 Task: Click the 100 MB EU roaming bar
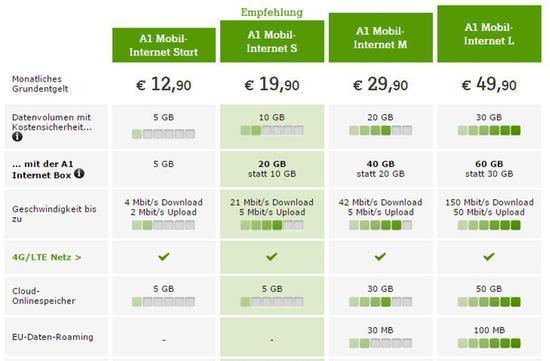[x=489, y=343]
